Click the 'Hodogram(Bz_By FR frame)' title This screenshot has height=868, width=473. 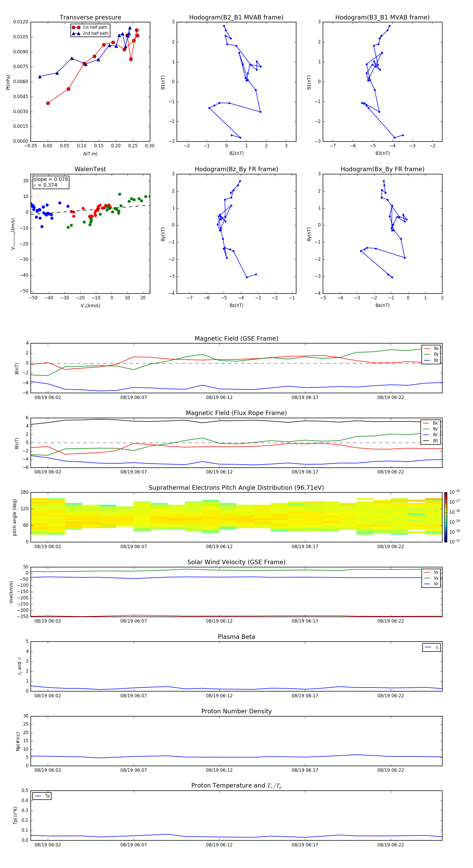[236, 169]
